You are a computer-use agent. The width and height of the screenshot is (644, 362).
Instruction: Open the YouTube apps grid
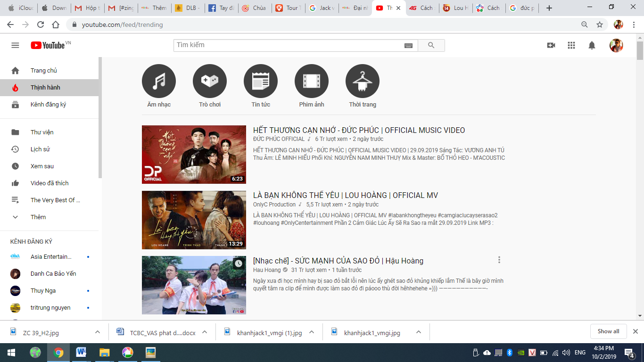coord(571,45)
